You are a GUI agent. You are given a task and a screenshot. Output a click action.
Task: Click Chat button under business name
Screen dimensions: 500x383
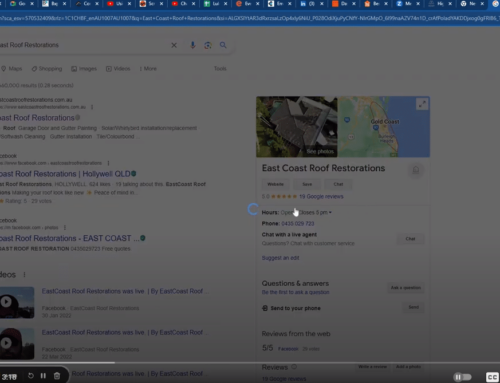338,184
